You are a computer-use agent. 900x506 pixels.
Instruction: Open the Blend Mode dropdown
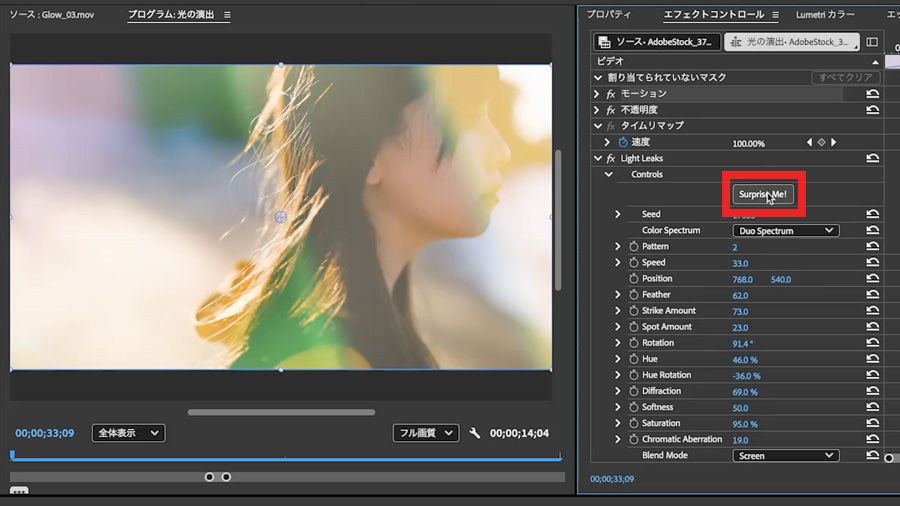(785, 455)
